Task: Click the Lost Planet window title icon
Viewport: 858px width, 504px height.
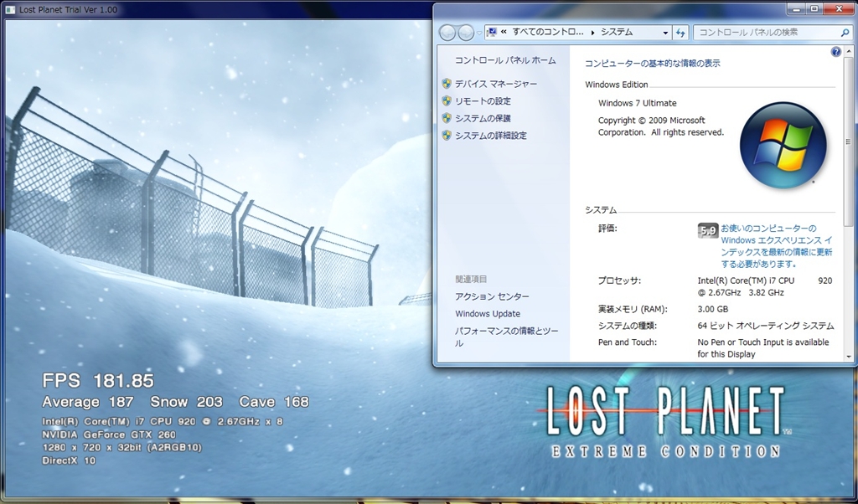Action: (10, 10)
